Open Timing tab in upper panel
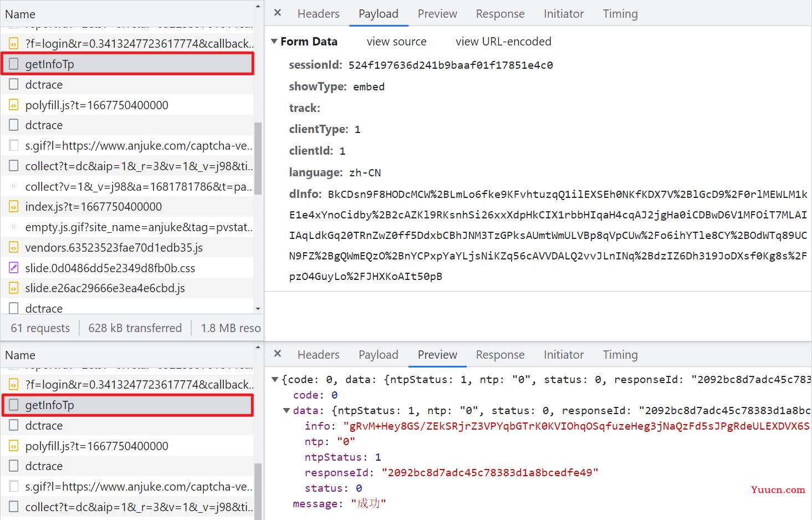Screen dimensions: 812x520 (x=620, y=14)
